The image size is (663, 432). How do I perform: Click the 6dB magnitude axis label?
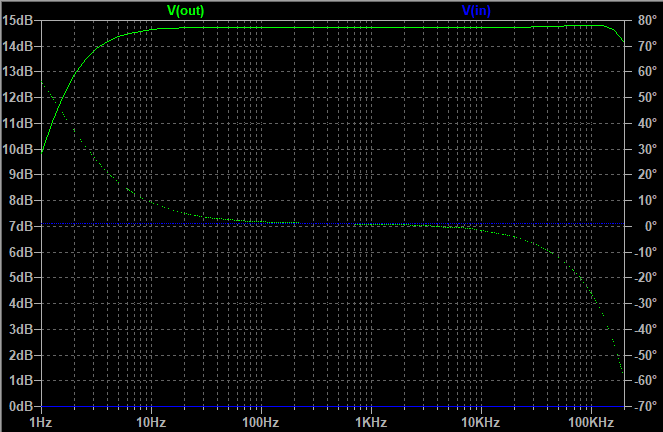coord(21,252)
